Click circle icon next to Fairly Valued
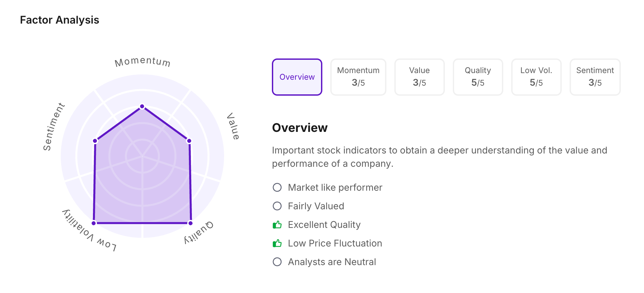 coord(277,206)
